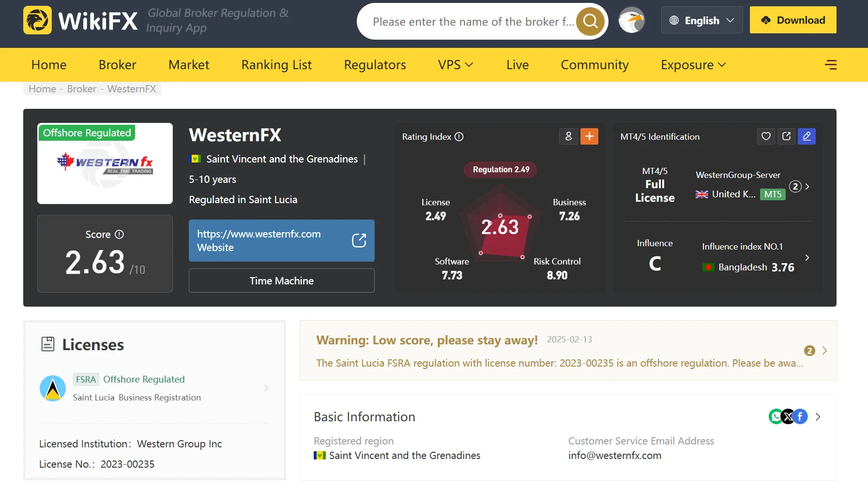
Task: Click the Software 7.73 value
Action: [x=452, y=275]
